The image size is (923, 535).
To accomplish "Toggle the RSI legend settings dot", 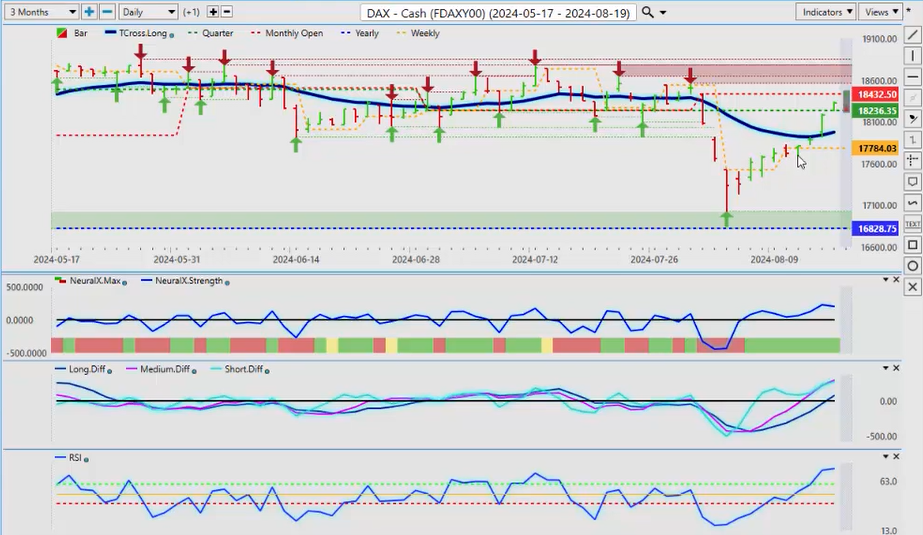I will [x=87, y=458].
